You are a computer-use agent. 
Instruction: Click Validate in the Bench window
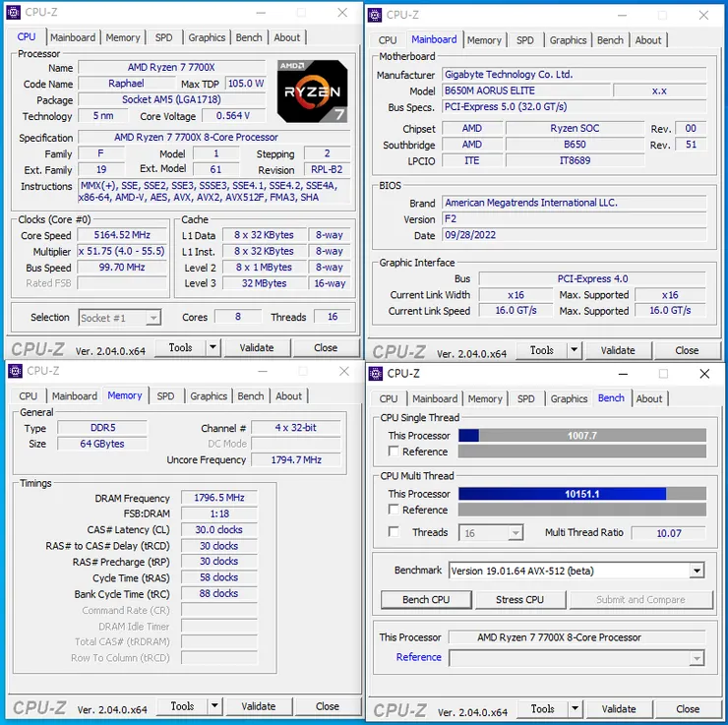[x=619, y=708]
